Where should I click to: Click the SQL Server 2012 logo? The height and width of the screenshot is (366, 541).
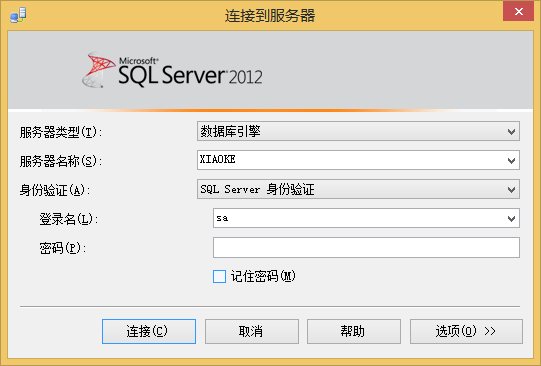pos(172,70)
